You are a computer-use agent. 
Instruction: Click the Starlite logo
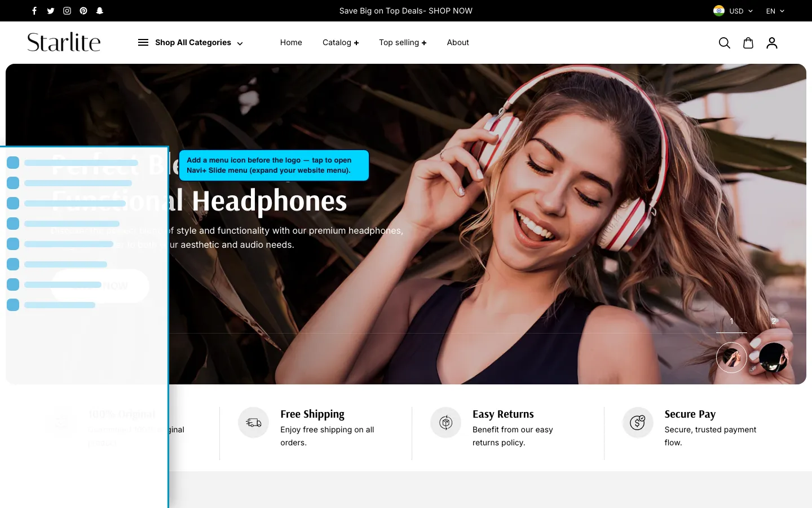pos(64,42)
